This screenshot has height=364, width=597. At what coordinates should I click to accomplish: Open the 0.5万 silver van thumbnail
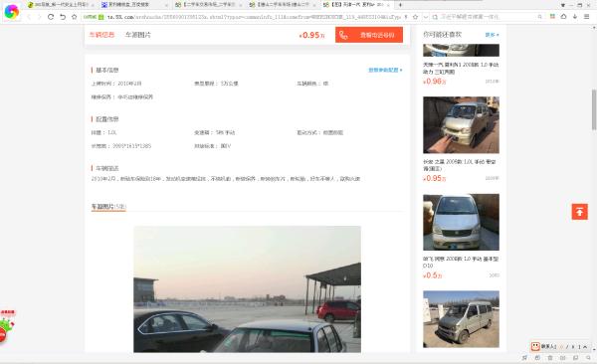coord(461,222)
